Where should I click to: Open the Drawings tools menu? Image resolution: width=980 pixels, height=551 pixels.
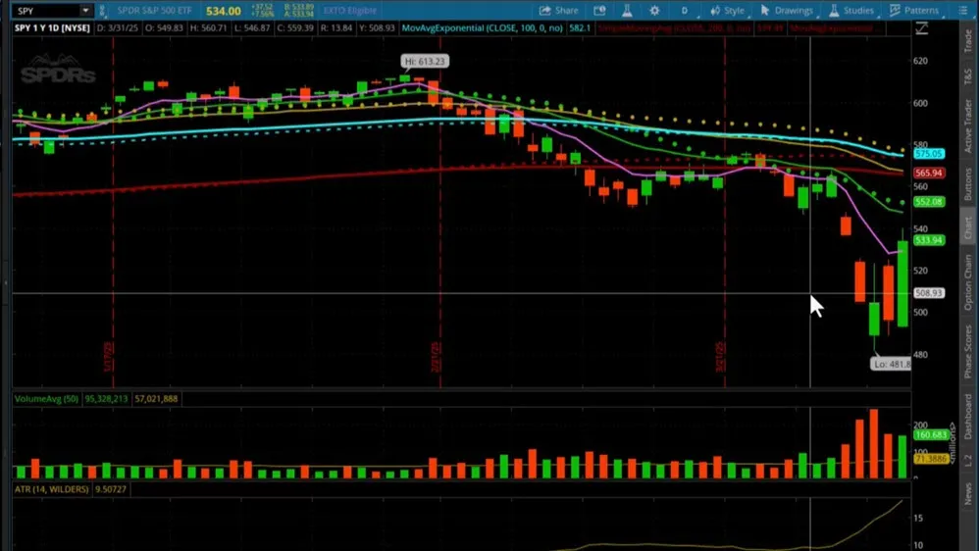[787, 11]
